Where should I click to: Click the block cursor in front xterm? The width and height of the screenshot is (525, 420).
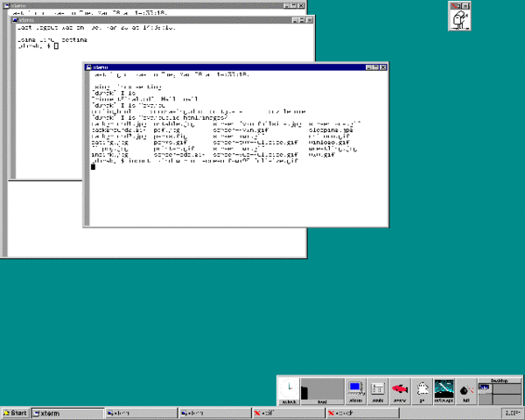[x=93, y=167]
